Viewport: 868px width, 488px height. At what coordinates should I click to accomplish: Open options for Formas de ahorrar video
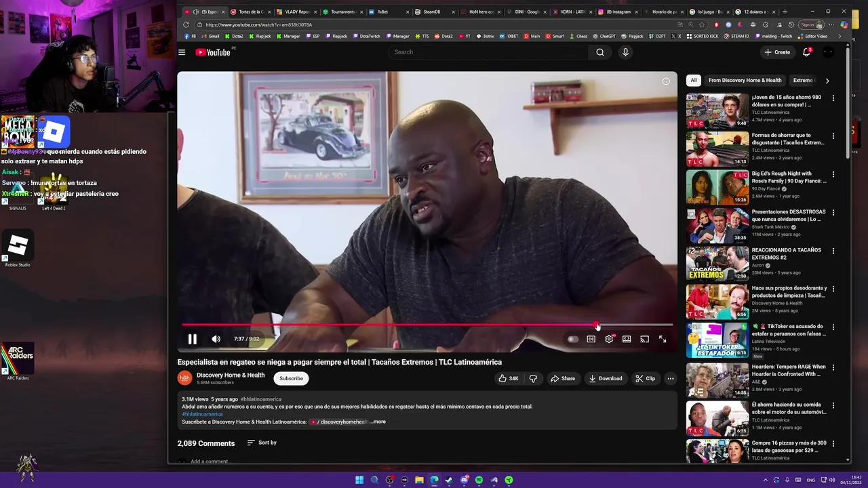tap(833, 136)
